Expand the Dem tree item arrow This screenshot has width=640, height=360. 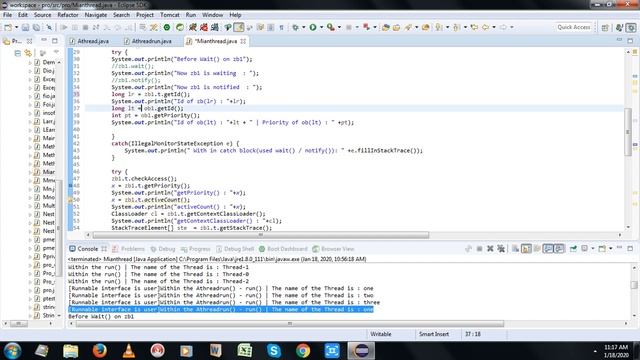30,62
